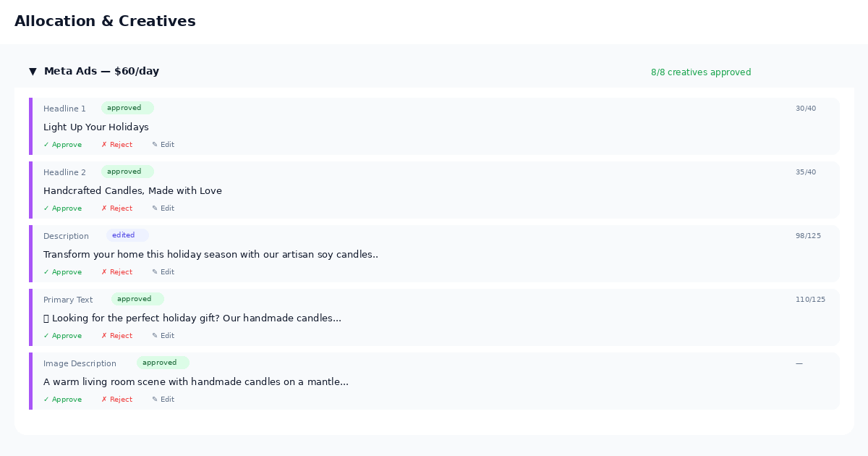Approve Headline 2 creative
The height and width of the screenshot is (456, 868).
(62, 208)
